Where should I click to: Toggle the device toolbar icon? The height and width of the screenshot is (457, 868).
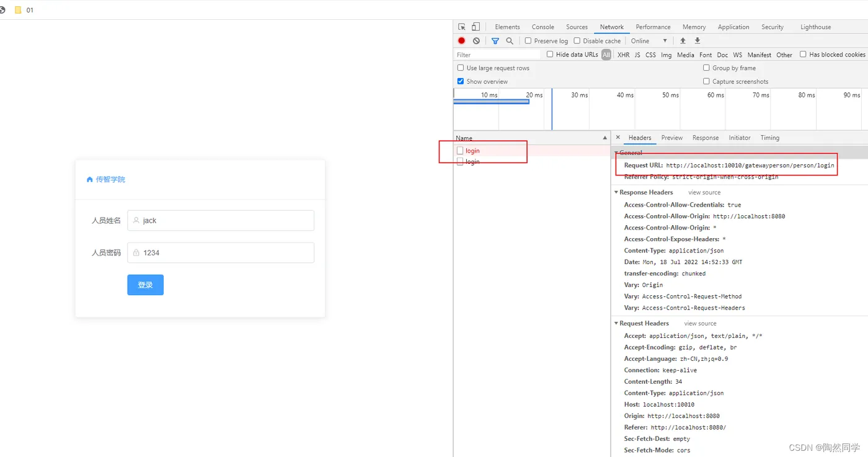pyautogui.click(x=476, y=27)
